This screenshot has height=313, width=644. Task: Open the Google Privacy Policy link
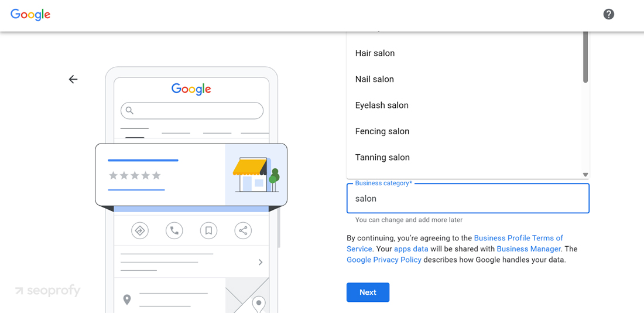pyautogui.click(x=383, y=260)
